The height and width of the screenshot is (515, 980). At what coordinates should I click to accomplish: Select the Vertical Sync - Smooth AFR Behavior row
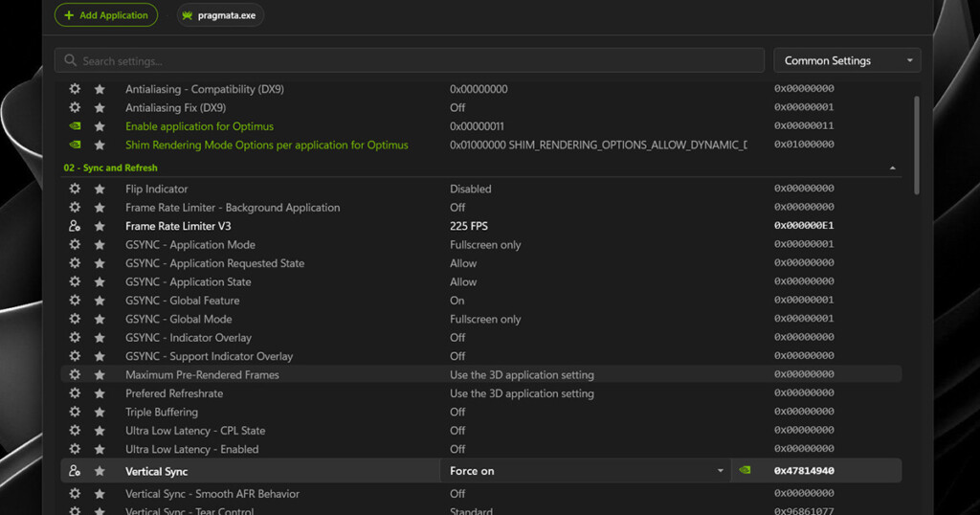pos(481,494)
